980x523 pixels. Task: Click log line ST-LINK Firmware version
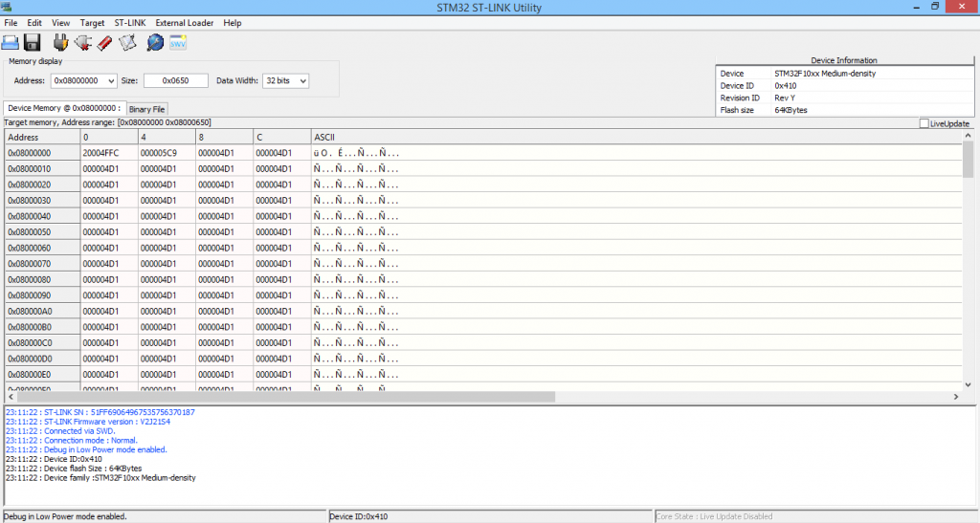point(87,422)
